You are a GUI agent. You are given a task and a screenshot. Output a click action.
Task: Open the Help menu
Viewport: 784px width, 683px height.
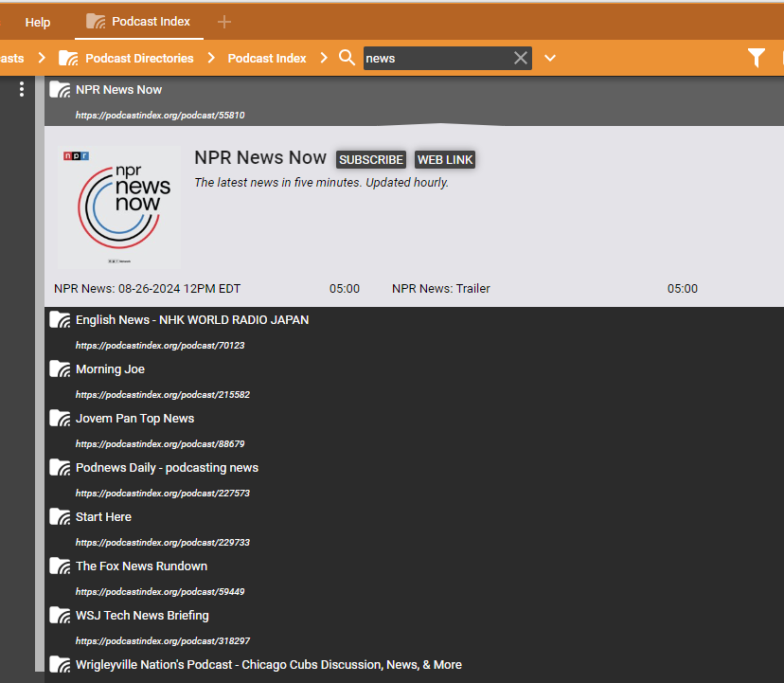38,22
